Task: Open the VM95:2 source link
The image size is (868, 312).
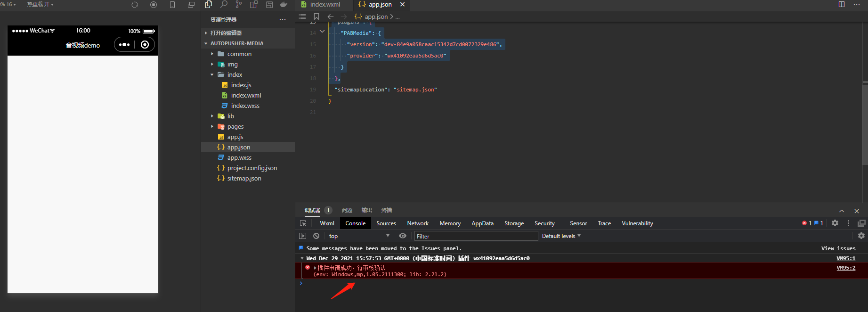Action: tap(846, 268)
